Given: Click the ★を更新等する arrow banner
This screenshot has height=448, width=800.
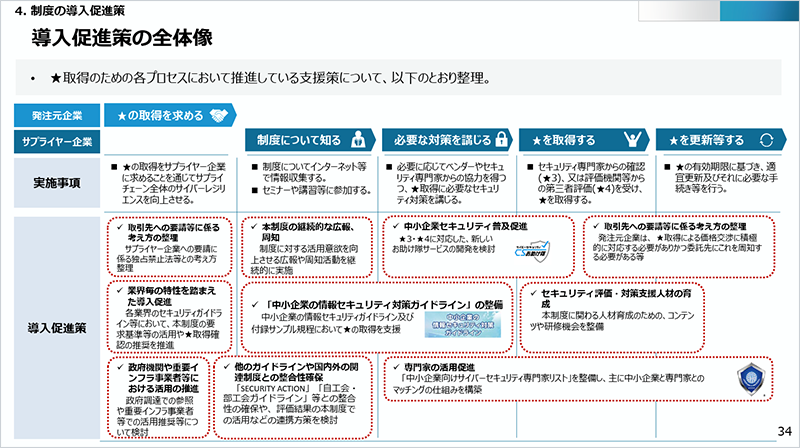Looking at the screenshot, I should coord(720,140).
